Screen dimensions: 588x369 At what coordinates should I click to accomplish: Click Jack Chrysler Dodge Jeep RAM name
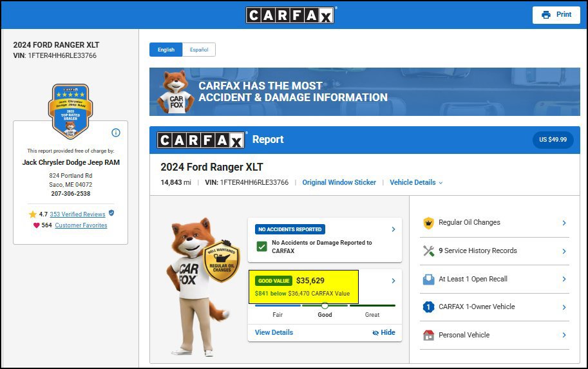pyautogui.click(x=71, y=162)
